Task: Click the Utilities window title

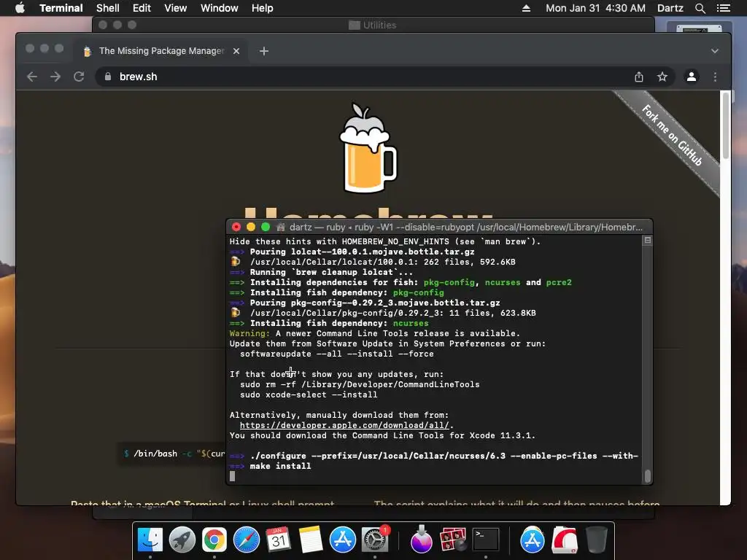Action: [379, 25]
